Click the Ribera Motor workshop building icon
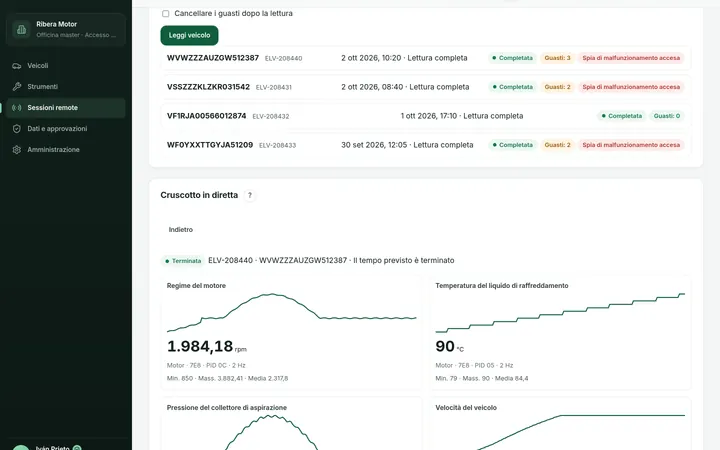The width and height of the screenshot is (720, 450). click(21, 29)
